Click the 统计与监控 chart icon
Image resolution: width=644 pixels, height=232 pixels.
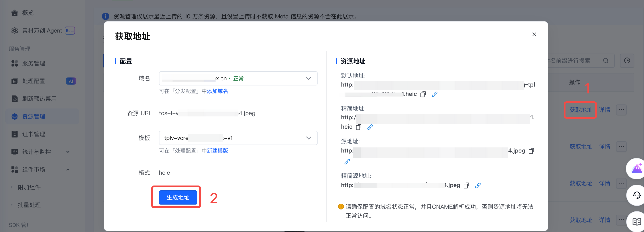[14, 152]
